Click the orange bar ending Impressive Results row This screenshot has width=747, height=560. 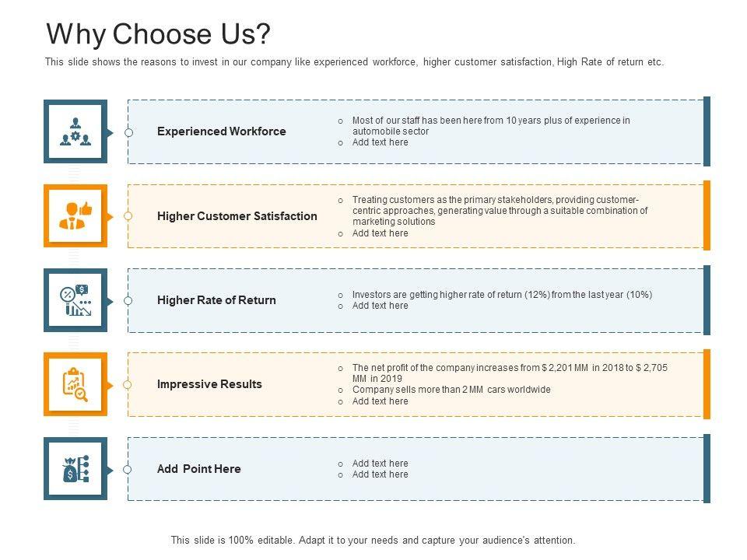click(x=707, y=384)
